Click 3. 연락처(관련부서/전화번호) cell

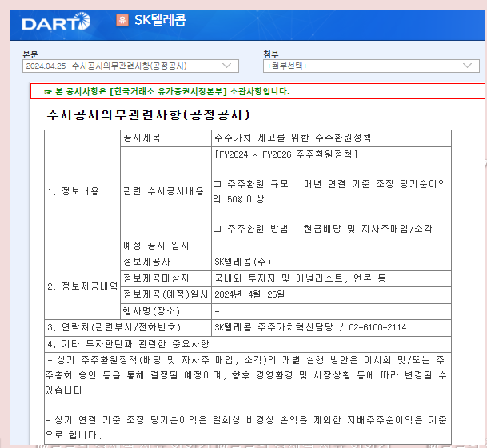click(x=128, y=328)
